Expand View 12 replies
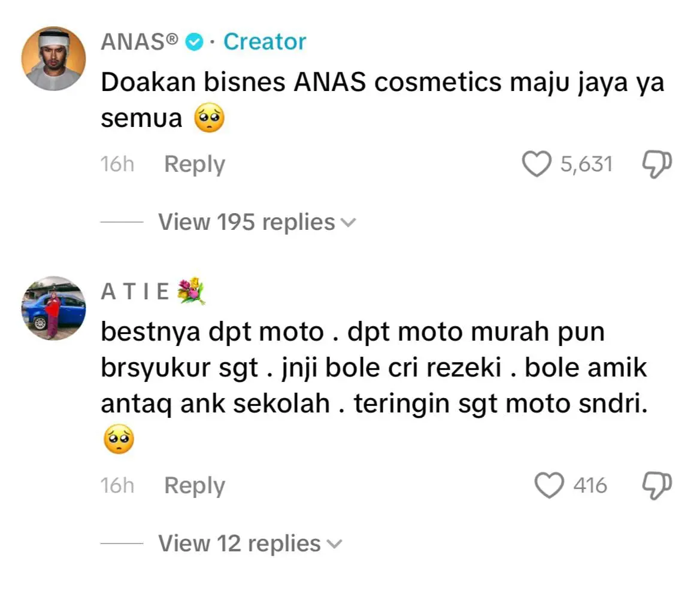The width and height of the screenshot is (700, 589). tap(250, 544)
